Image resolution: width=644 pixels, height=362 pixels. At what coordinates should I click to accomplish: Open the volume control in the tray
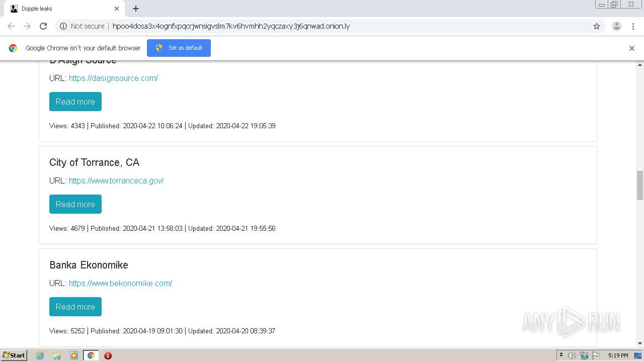(572, 355)
